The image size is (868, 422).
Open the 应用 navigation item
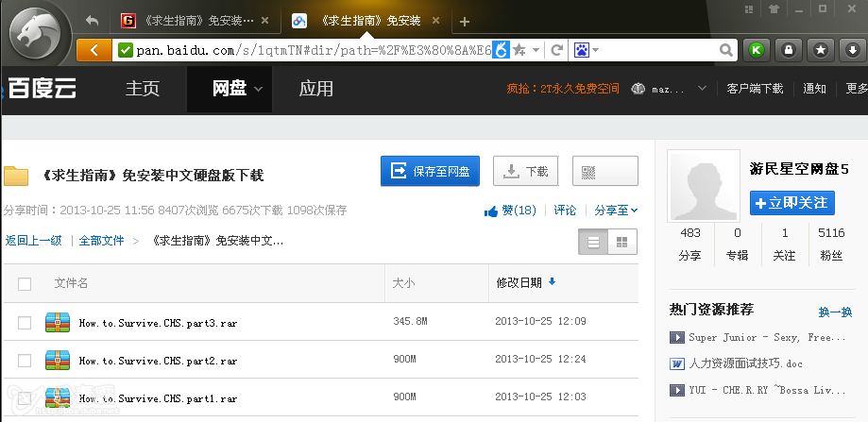315,89
